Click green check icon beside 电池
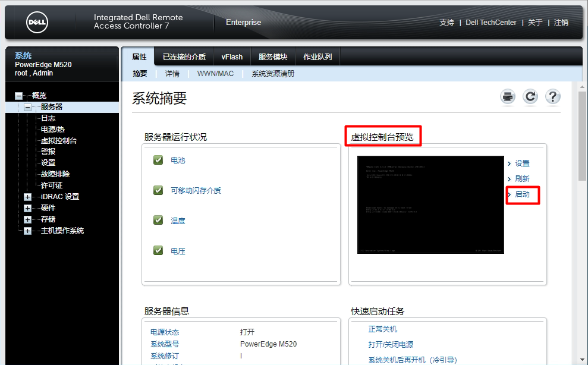Viewport: 588px width, 365px height. (158, 160)
